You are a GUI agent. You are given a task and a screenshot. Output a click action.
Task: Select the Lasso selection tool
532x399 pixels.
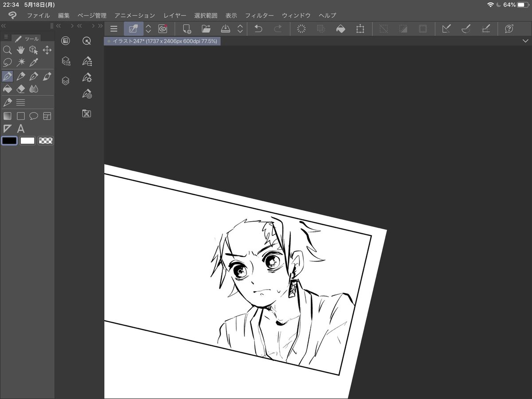point(7,63)
